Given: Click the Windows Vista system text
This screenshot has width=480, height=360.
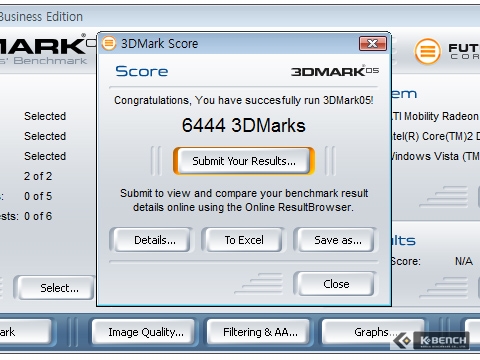Looking at the screenshot, I should 435,156.
